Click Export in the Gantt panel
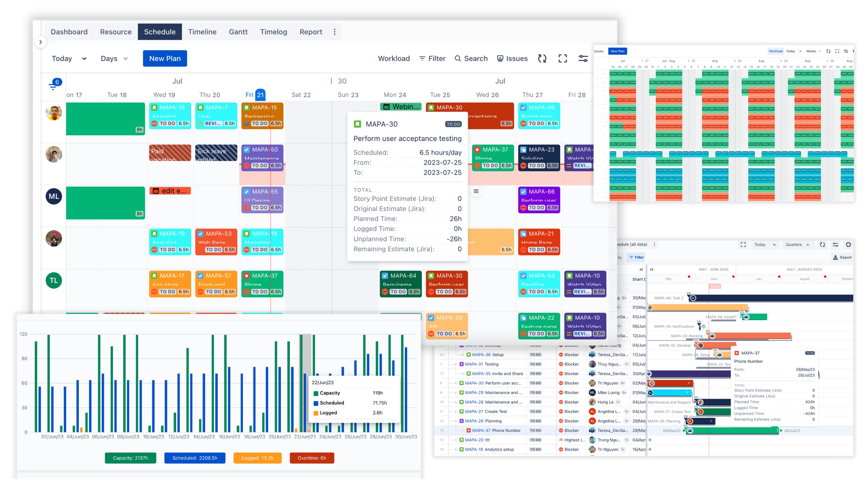868x488 pixels. pyautogui.click(x=842, y=258)
